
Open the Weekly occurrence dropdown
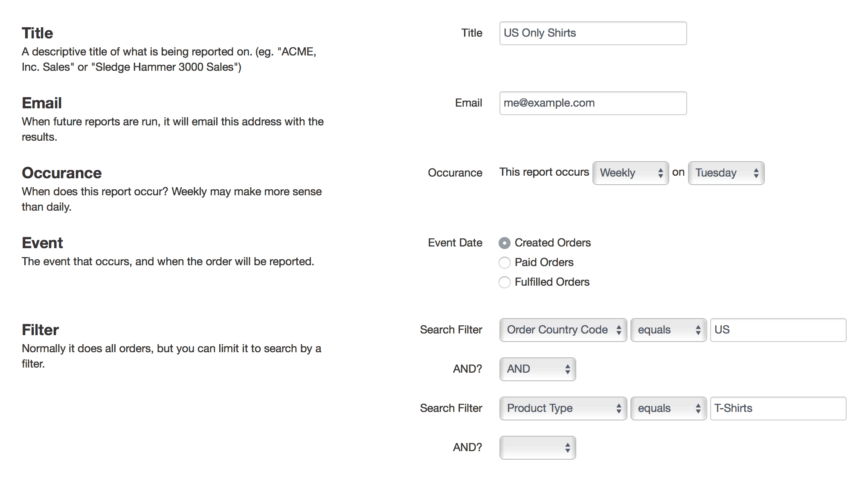pos(630,173)
